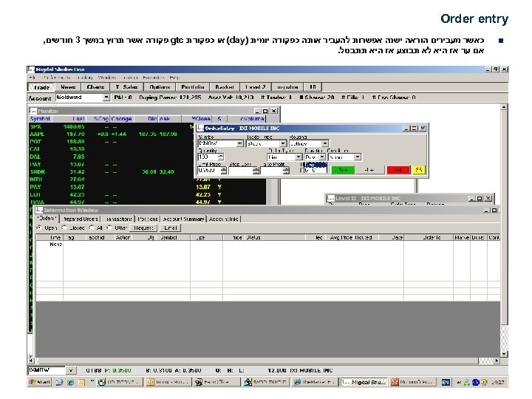The image size is (532, 399).
Task: Toggle the checkbox beside the Duration list
Action: (x=302, y=171)
